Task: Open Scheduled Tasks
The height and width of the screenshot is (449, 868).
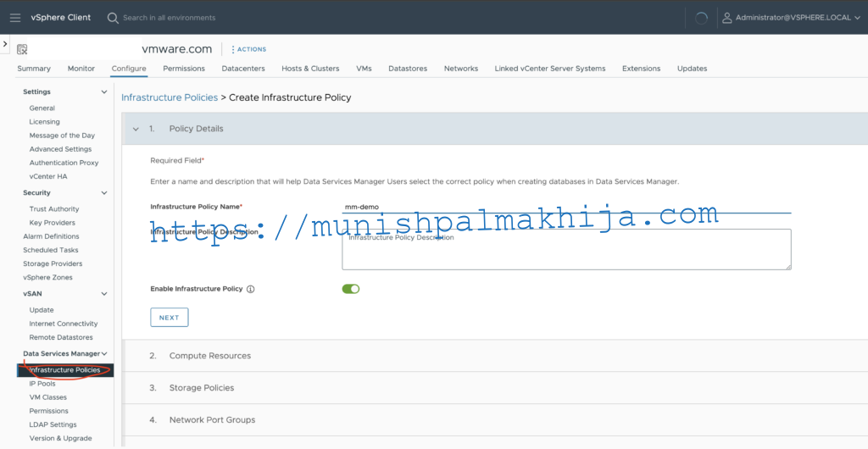Action: click(x=50, y=250)
